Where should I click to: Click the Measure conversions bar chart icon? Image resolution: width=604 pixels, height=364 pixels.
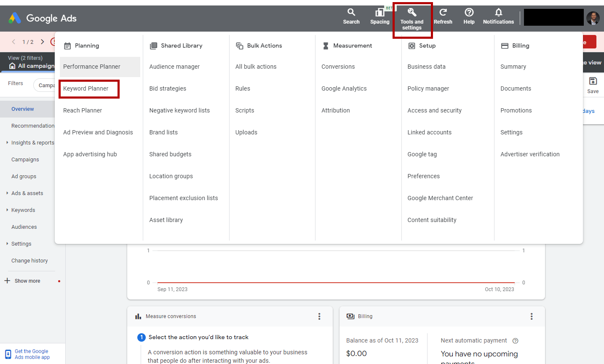[138, 316]
